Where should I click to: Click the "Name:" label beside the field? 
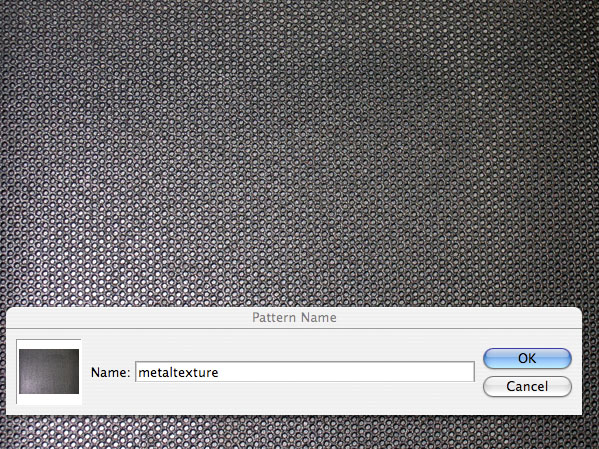tap(110, 372)
